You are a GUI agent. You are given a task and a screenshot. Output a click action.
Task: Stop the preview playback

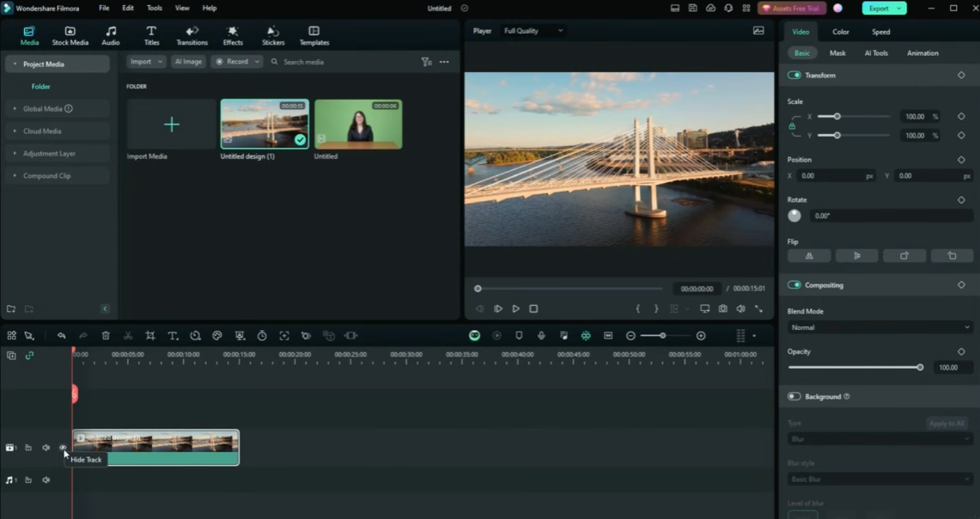click(x=533, y=308)
